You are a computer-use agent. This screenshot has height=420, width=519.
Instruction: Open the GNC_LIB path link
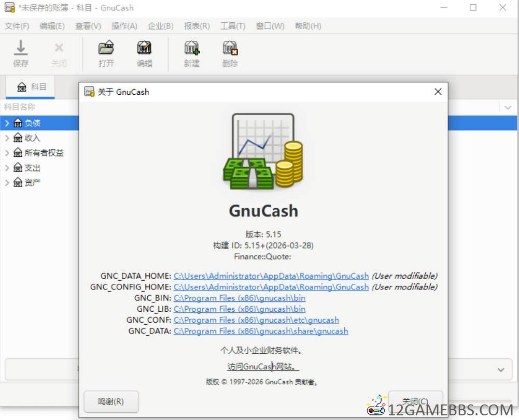(x=240, y=309)
